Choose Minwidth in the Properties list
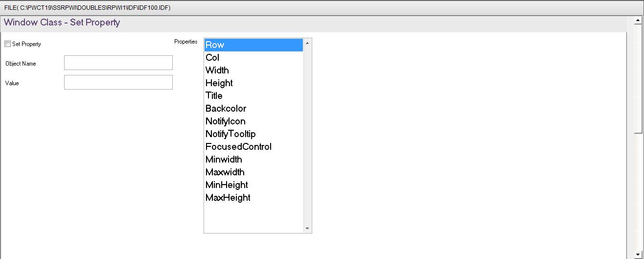Viewport: 644px width, 259px height. (x=253, y=160)
